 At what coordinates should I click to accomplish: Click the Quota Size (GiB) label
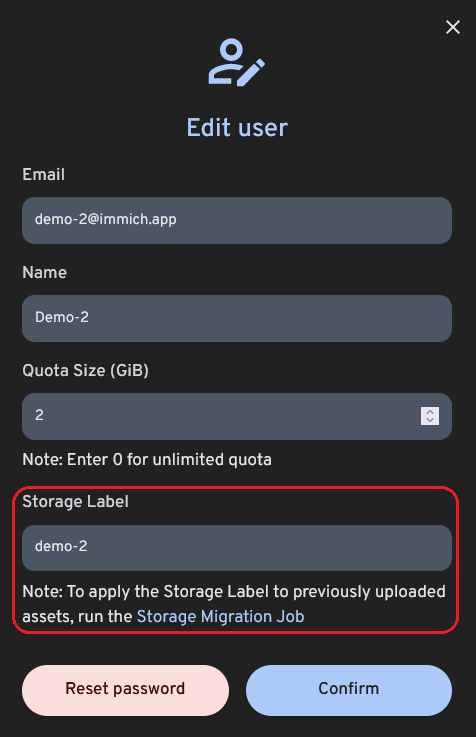86,370
